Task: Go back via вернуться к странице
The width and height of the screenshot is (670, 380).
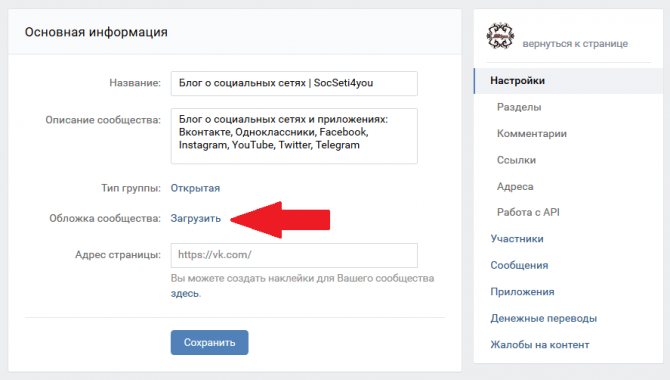Action: tap(575, 44)
